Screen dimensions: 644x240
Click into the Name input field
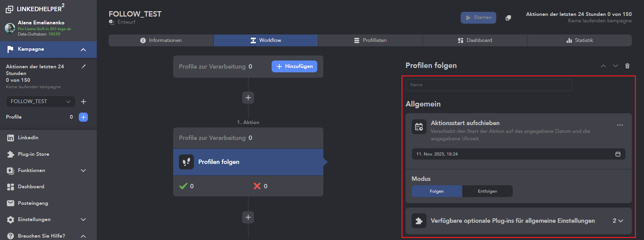488,85
